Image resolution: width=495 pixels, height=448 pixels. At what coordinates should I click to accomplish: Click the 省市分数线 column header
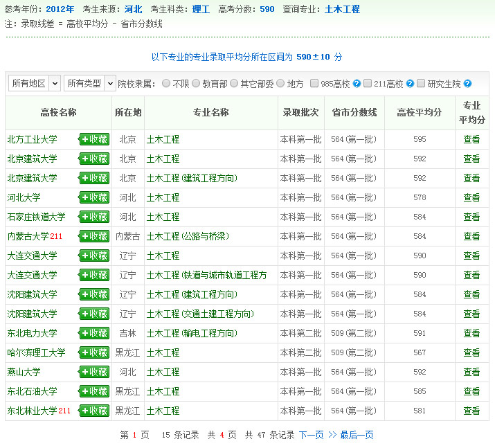(354, 112)
